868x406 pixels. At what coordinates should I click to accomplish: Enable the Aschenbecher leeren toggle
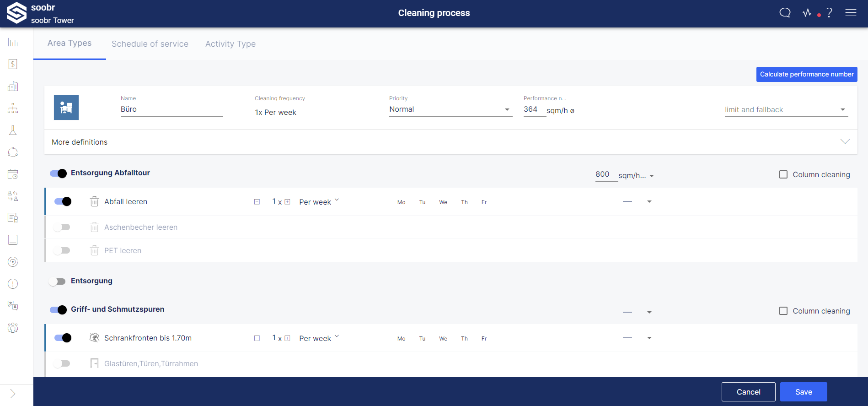point(62,227)
